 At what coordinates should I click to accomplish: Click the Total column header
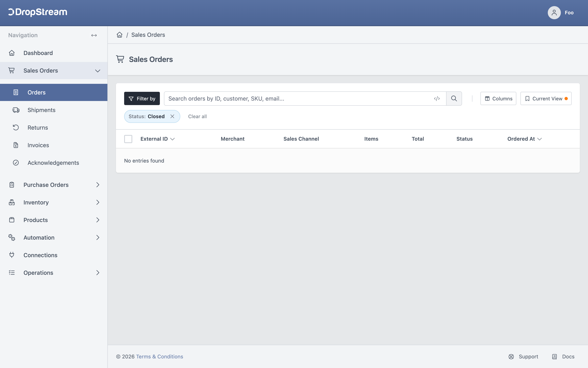coord(418,139)
